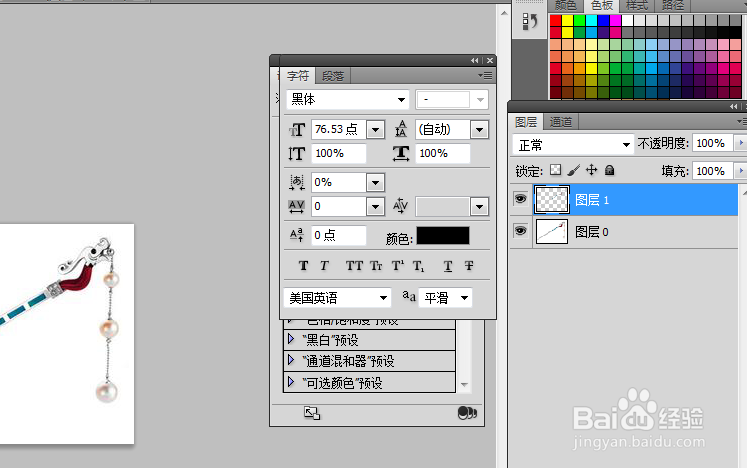Image resolution: width=747 pixels, height=468 pixels.
Task: Expand the "黑白"预设 group
Action: pyautogui.click(x=291, y=339)
